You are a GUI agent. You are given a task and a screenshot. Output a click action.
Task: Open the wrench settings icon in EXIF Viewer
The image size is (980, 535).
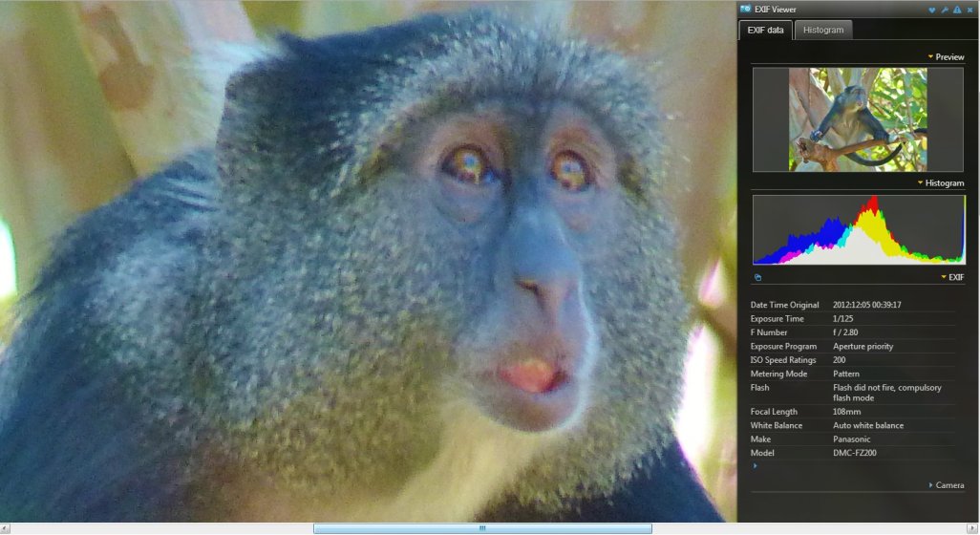tap(945, 10)
